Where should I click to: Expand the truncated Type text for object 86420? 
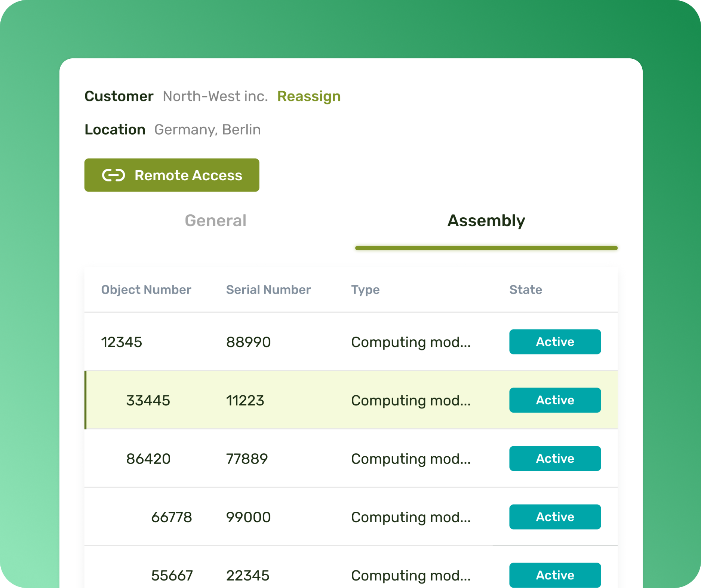point(411,458)
